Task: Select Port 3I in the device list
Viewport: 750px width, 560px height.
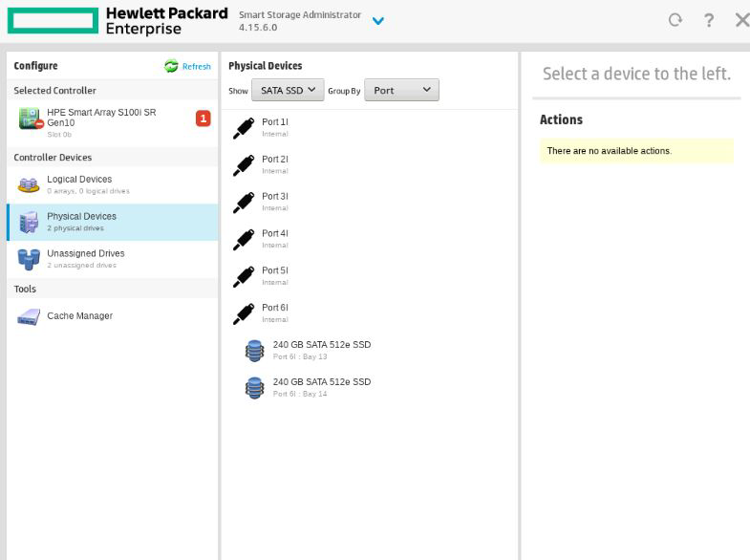Action: click(x=275, y=197)
